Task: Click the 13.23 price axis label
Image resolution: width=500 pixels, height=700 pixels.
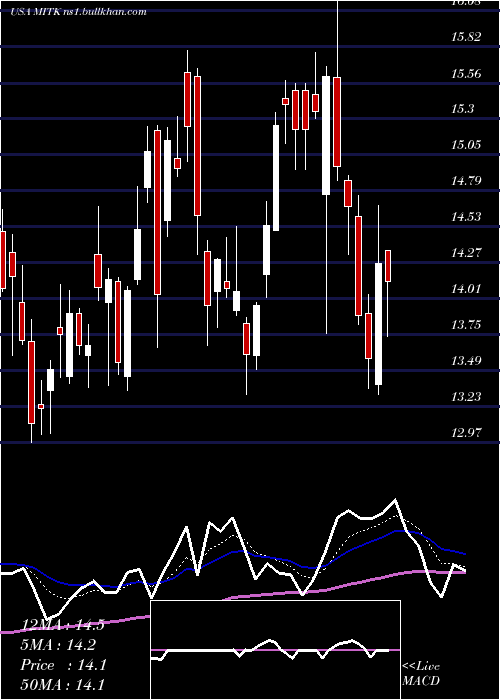Action: 466,397
